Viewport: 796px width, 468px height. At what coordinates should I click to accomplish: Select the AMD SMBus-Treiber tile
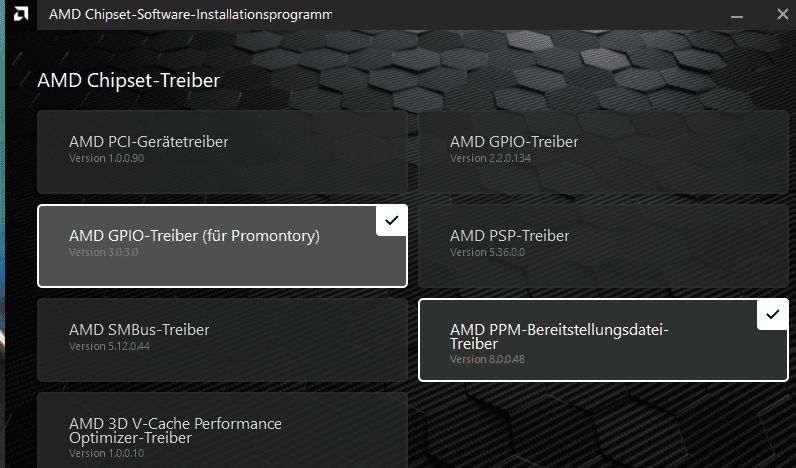click(222, 340)
